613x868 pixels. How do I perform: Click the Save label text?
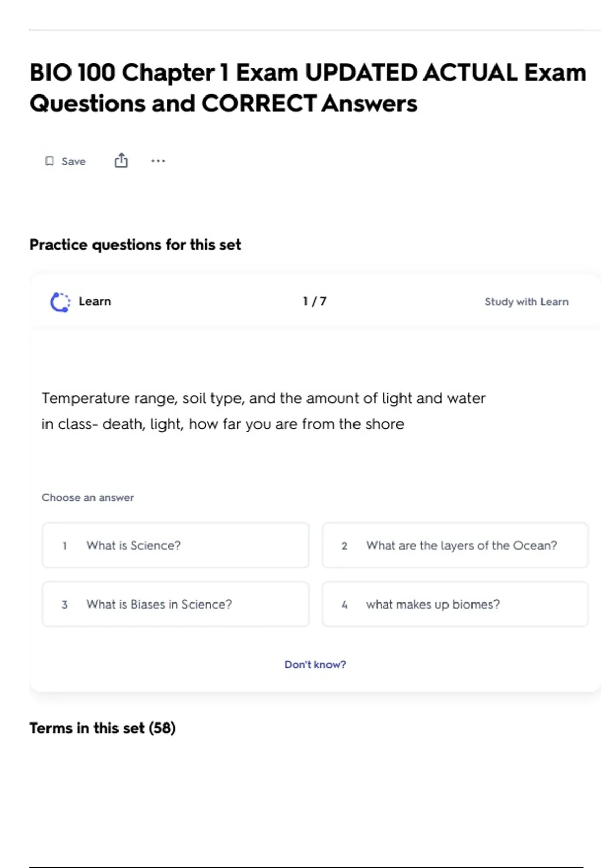(x=74, y=161)
